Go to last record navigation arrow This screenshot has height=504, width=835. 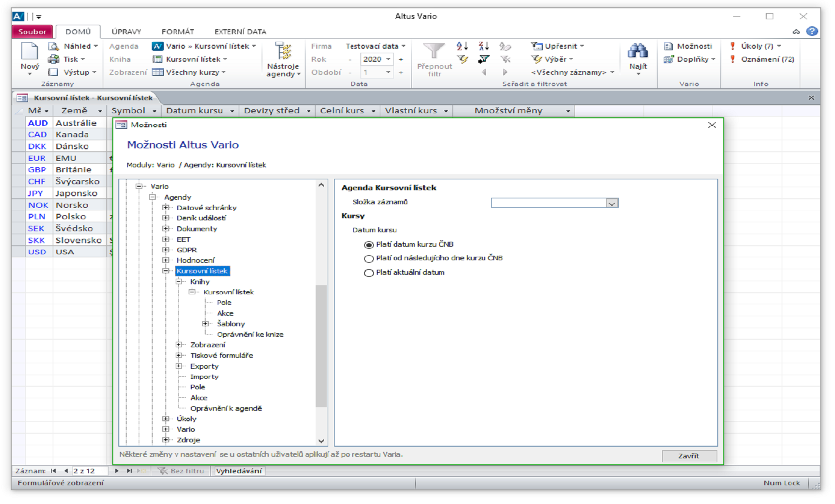click(x=129, y=471)
